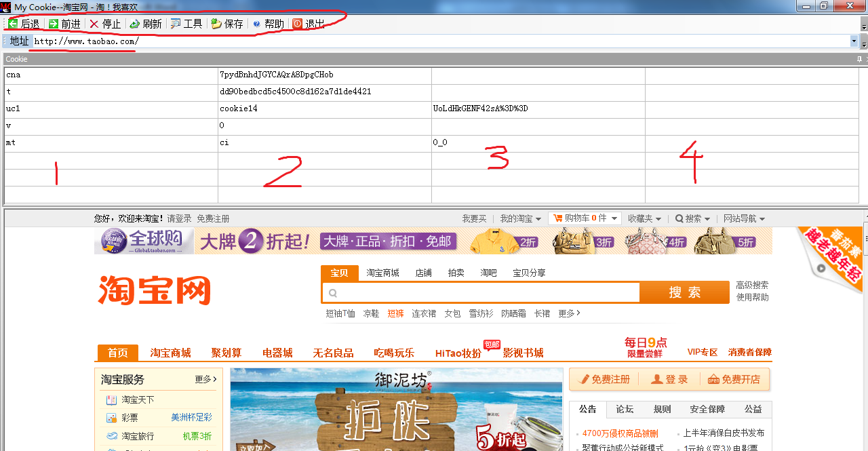Open the 首页 navigation tab
Screen dimensions: 868x451
click(118, 353)
